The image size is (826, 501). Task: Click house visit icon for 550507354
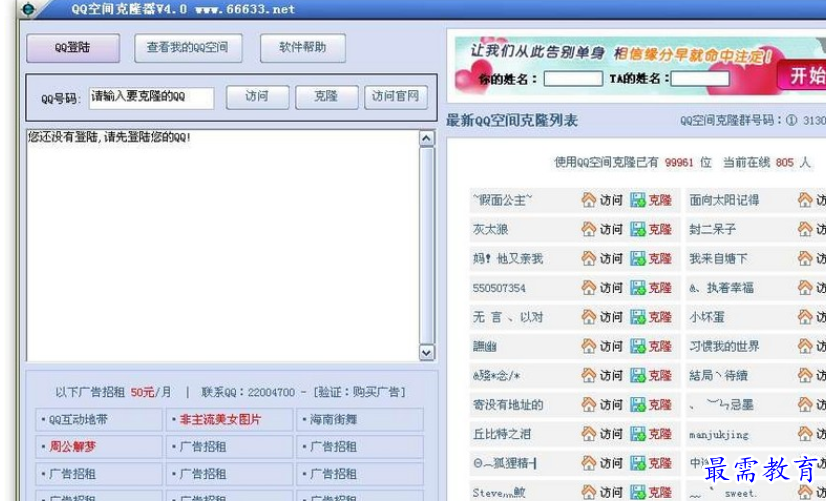click(588, 288)
